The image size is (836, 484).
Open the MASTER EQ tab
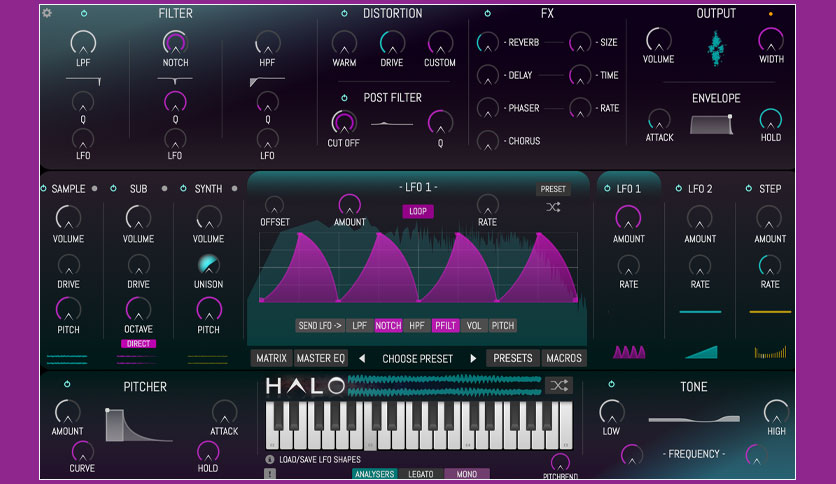coord(320,358)
